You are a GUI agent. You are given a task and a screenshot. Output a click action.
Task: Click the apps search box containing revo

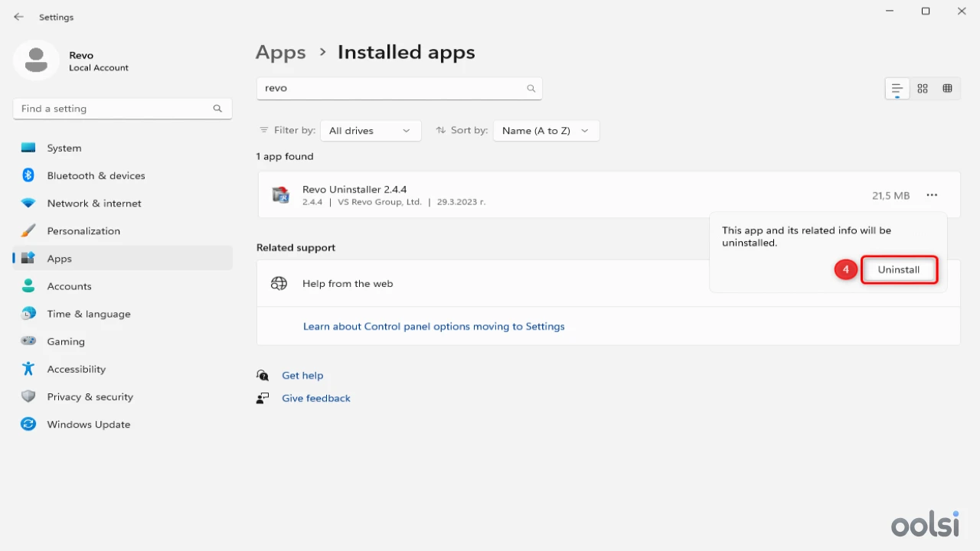[x=399, y=89]
